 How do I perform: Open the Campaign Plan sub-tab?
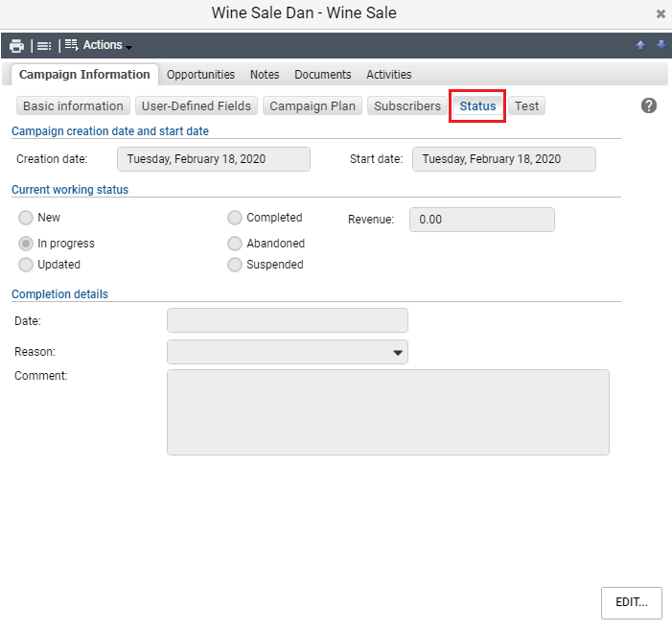click(x=313, y=105)
